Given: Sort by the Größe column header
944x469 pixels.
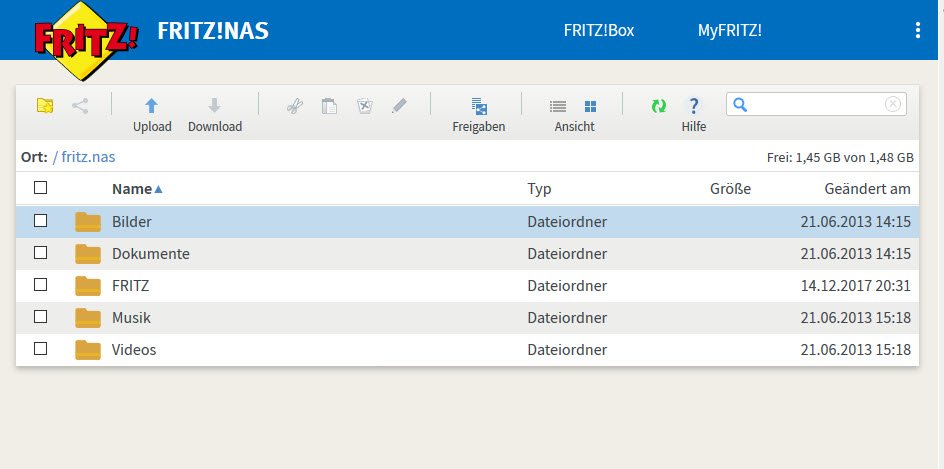Looking at the screenshot, I should click(730, 189).
